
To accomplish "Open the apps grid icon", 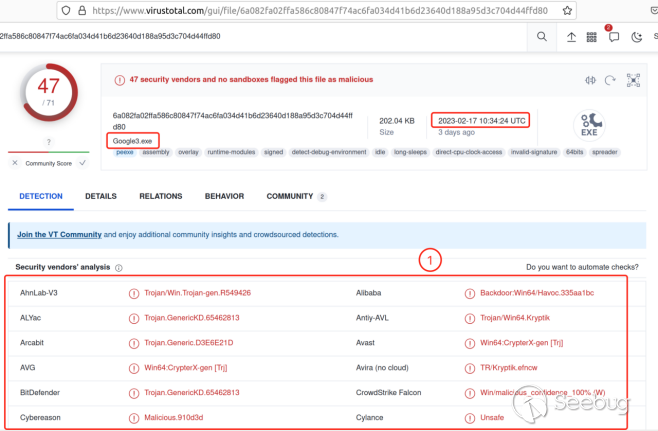I will [592, 37].
